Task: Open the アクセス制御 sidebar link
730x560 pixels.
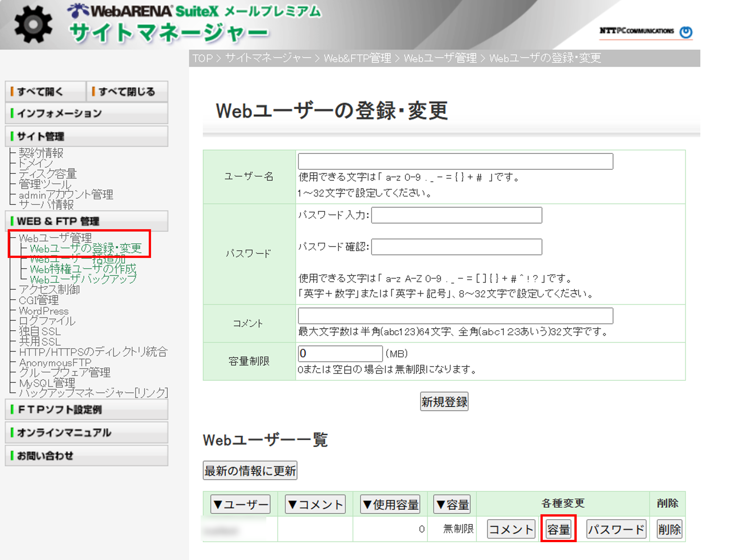Action: click(49, 290)
